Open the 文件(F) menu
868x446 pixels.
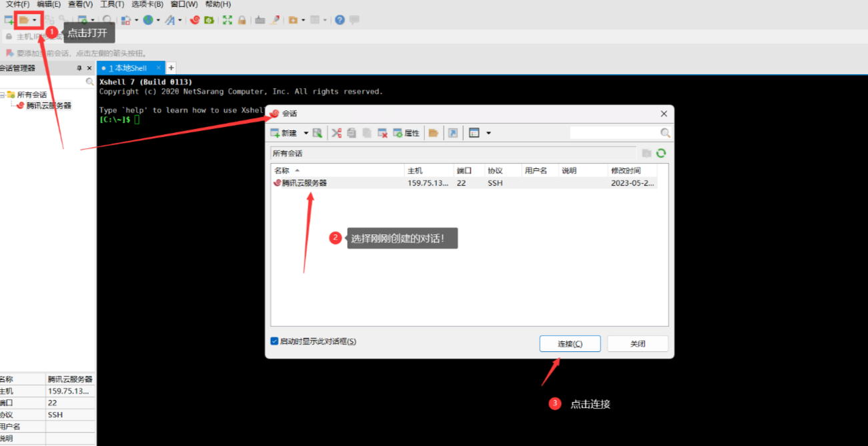point(17,4)
